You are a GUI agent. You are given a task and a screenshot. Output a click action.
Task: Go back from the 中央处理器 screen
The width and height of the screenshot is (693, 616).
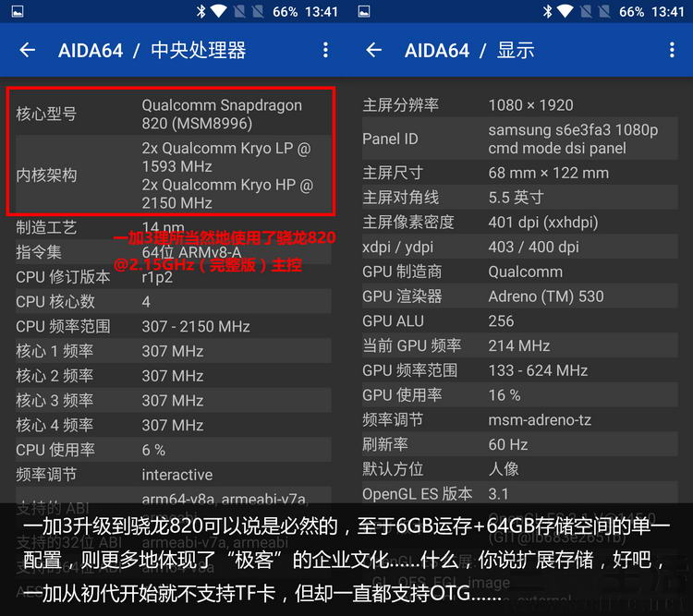pyautogui.click(x=28, y=50)
